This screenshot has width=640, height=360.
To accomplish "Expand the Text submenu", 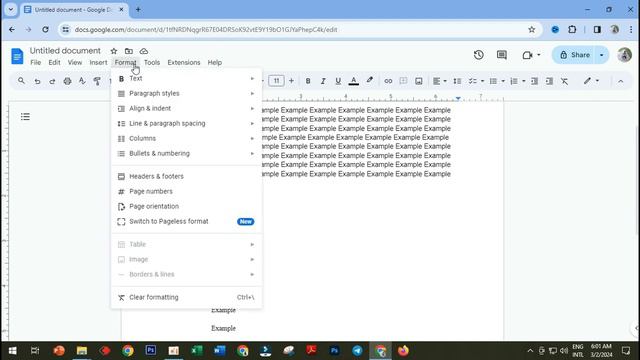I will coord(186,78).
